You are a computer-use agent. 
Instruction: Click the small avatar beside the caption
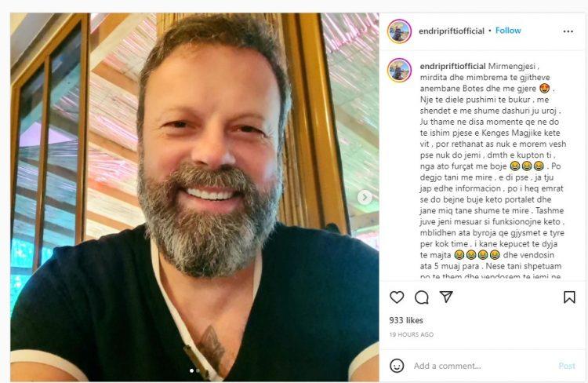pyautogui.click(x=399, y=70)
